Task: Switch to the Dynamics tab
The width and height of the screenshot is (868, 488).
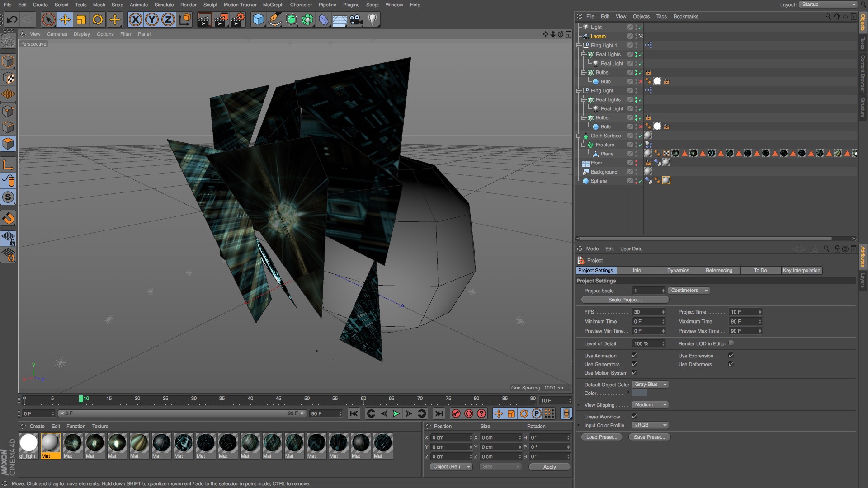Action: [x=678, y=270]
